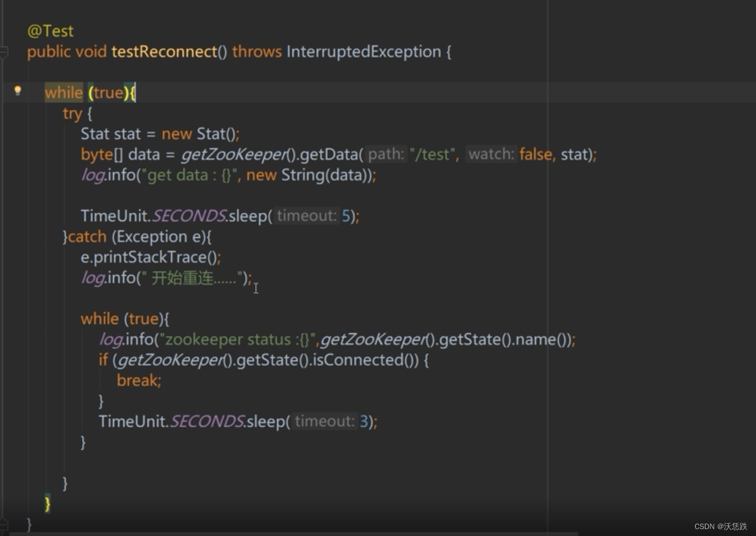
Task: Click the 'try' keyword
Action: [x=72, y=114]
